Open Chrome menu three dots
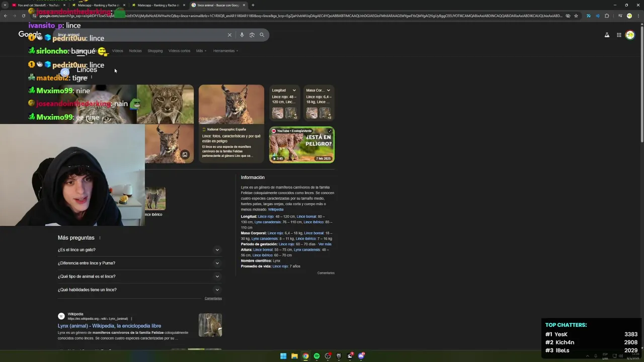 [x=639, y=16]
